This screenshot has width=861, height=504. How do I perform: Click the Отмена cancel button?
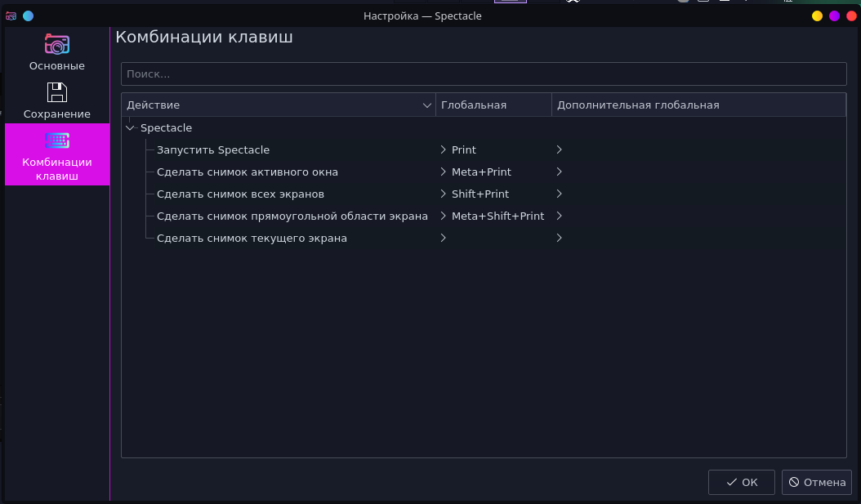click(x=817, y=482)
